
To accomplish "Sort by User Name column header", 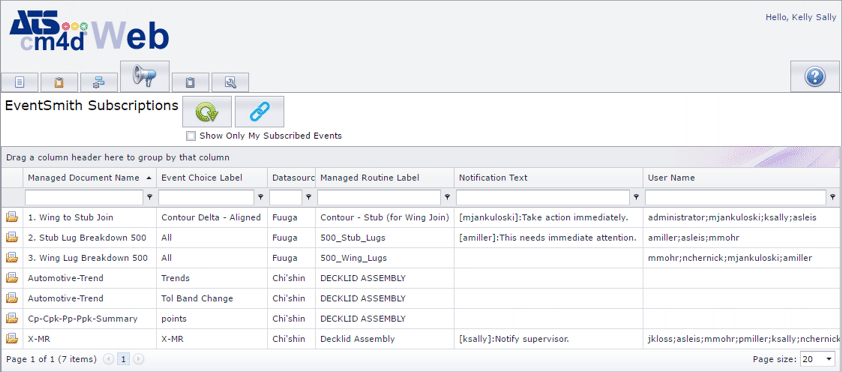I will (x=742, y=178).
